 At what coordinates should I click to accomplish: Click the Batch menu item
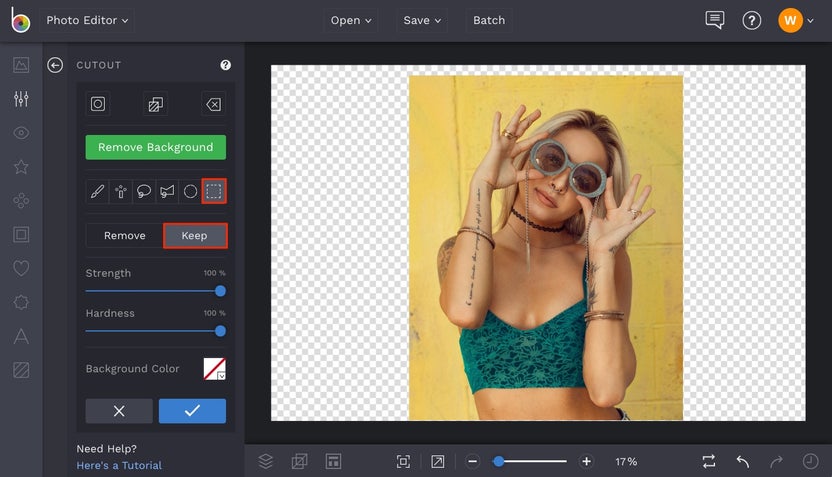point(489,20)
